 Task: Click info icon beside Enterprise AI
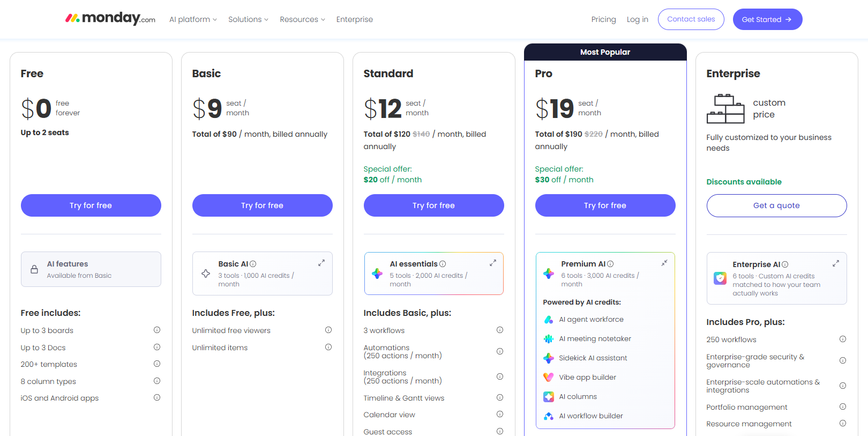pyautogui.click(x=785, y=264)
